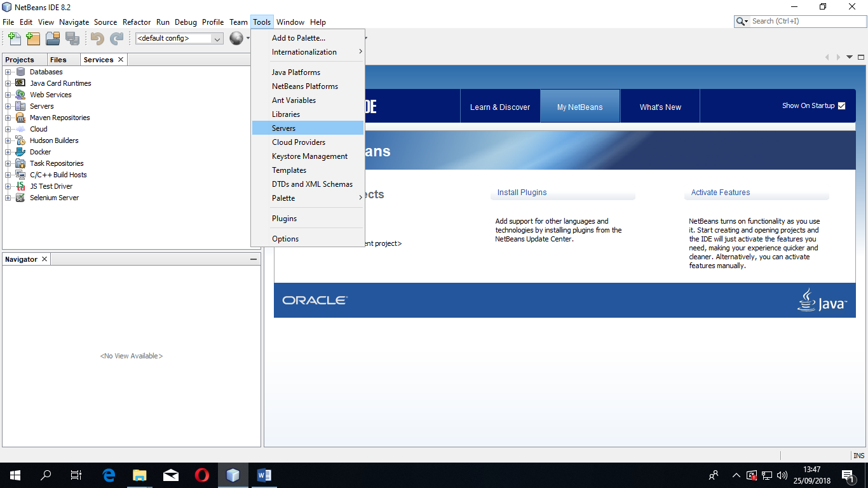Switch to the Projects tab
Image resolution: width=868 pixels, height=488 pixels.
pos(19,59)
